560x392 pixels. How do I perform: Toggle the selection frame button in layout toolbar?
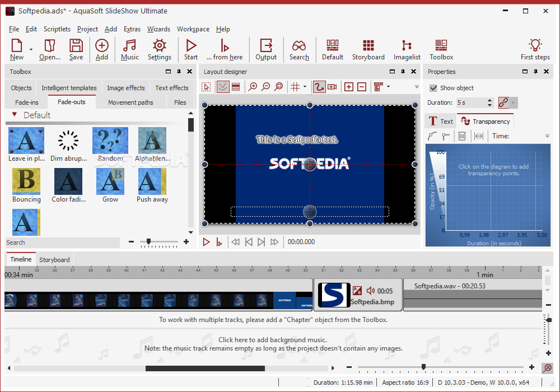[207, 87]
